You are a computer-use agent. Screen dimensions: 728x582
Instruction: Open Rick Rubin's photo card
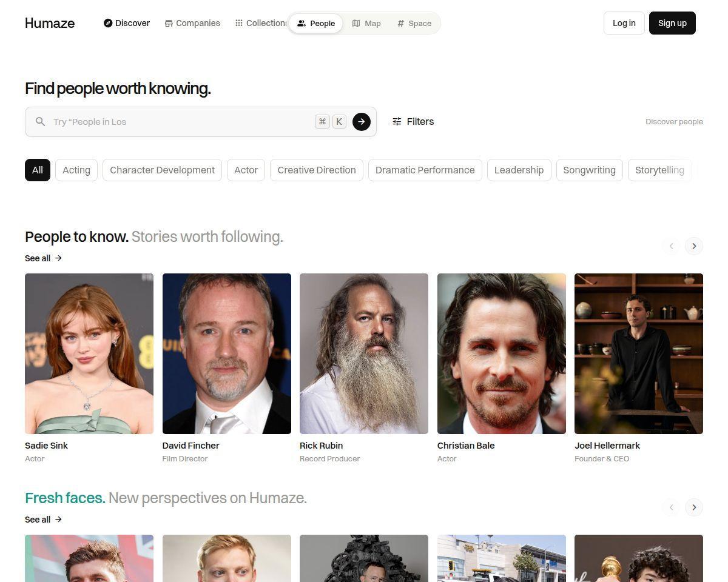tap(364, 353)
